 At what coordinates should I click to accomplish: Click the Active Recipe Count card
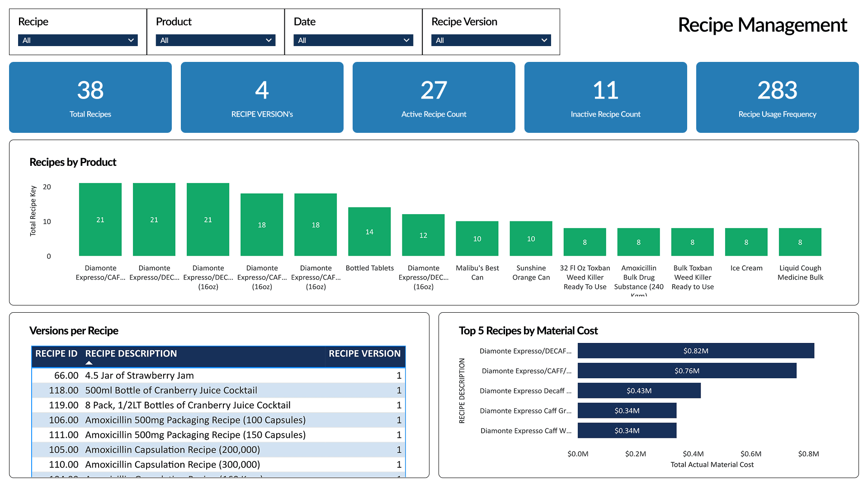pos(434,97)
